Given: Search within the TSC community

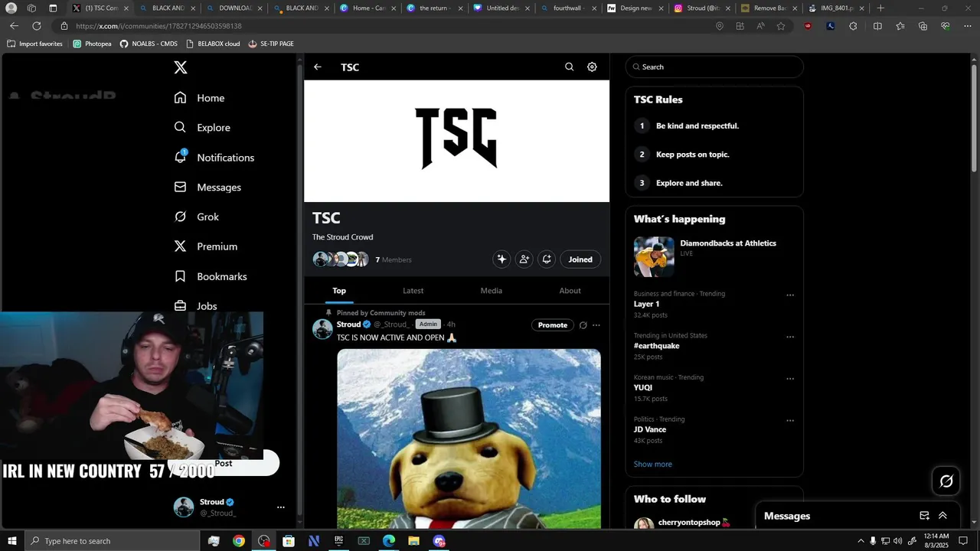Looking at the screenshot, I should pos(569,67).
